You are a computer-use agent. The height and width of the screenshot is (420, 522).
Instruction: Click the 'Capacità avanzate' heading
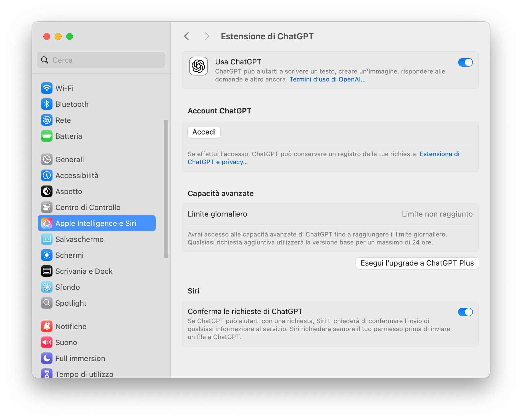[221, 193]
